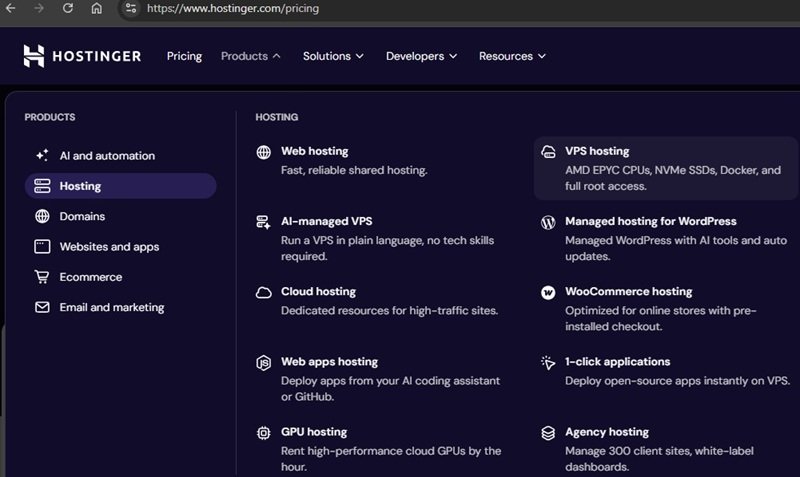
Task: Open the Pricing nav item
Action: (x=184, y=56)
